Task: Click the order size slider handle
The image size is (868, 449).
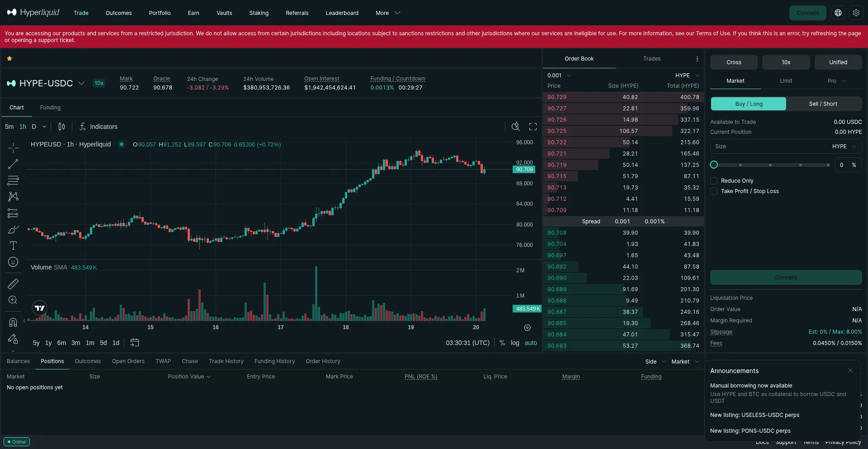Action: pyautogui.click(x=714, y=165)
